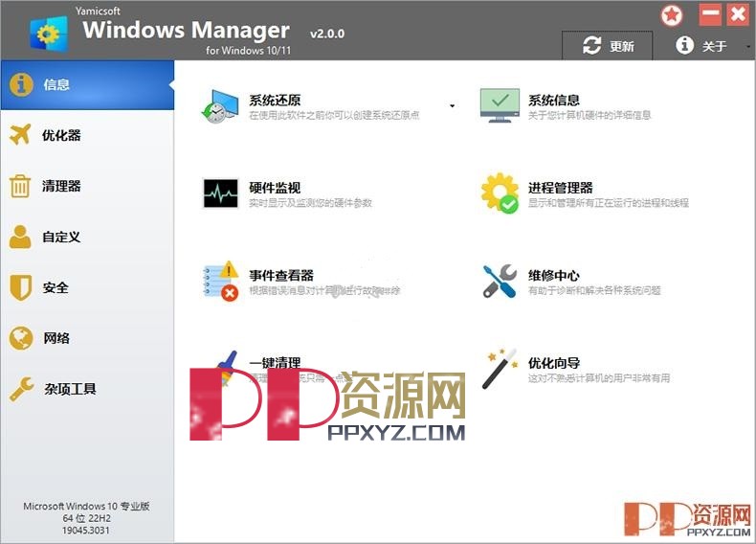The image size is (756, 544).
Task: Click the red star badge icon
Action: pyautogui.click(x=672, y=16)
